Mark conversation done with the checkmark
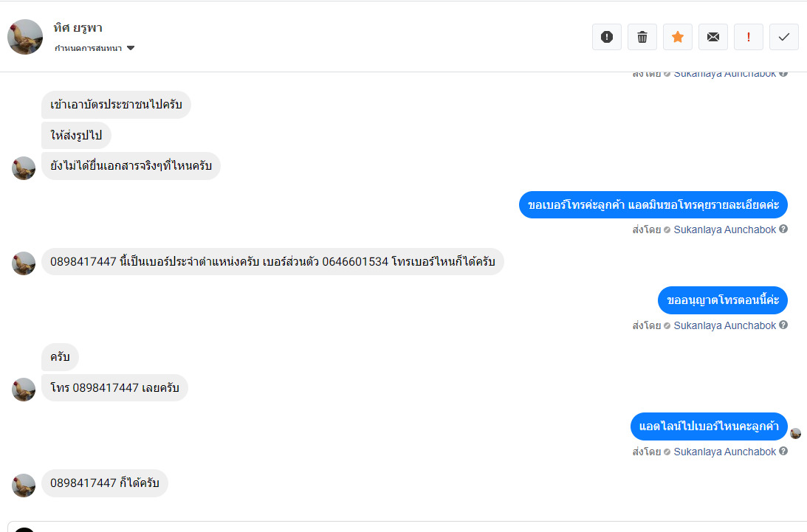This screenshot has width=807, height=532. tap(784, 37)
